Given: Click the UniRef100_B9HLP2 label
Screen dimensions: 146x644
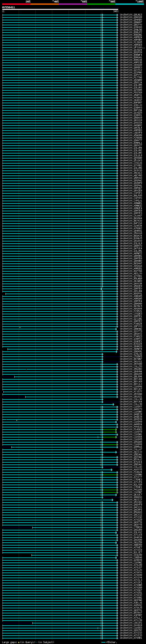Looking at the screenshot, I should [131, 32].
